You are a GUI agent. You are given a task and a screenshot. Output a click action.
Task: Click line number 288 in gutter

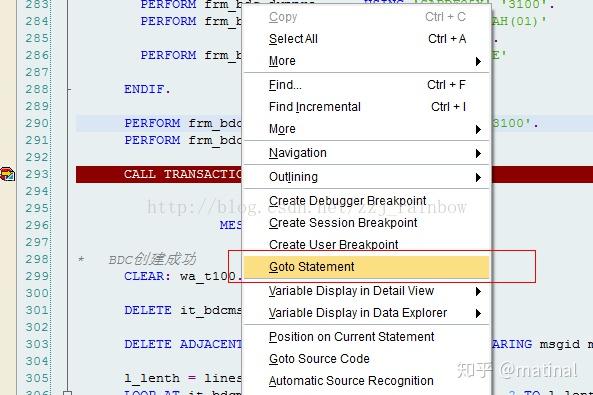(37, 89)
